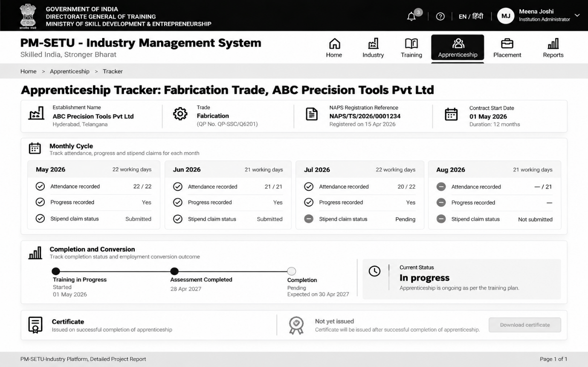The height and width of the screenshot is (367, 588).
Task: Click the NAPS Registration document icon
Action: click(312, 114)
